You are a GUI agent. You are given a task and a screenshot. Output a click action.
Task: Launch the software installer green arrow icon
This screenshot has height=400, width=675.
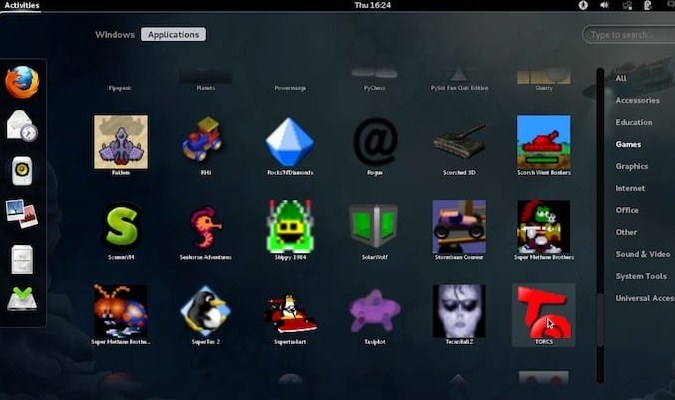(22, 299)
